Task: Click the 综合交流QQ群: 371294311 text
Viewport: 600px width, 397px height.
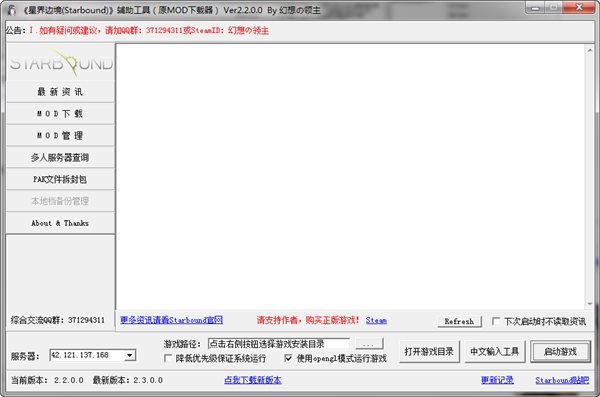Action: [x=58, y=320]
